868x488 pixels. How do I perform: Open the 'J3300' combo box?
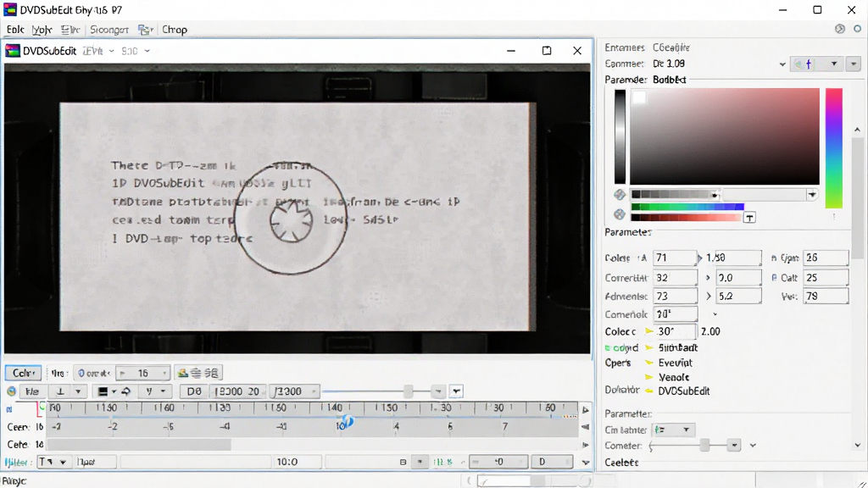294,391
